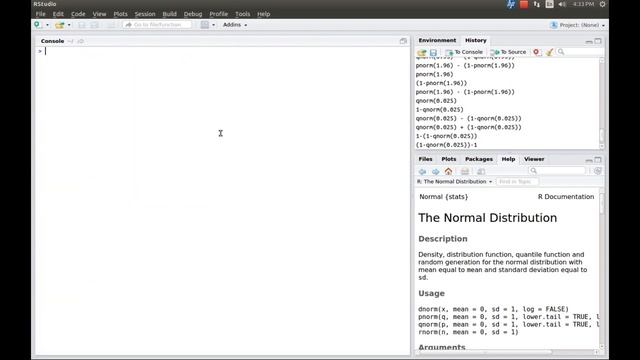Image resolution: width=640 pixels, height=360 pixels.
Task: Open the Build menu
Action: tap(169, 14)
